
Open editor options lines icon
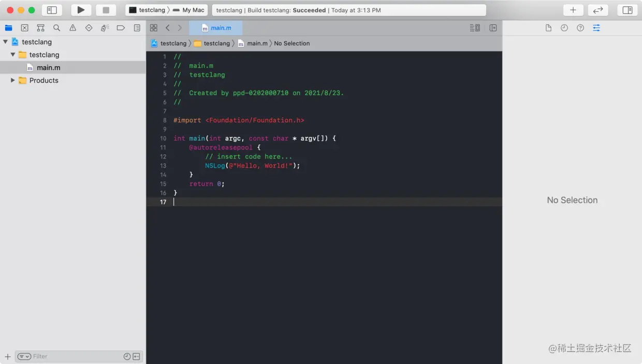coord(475,28)
